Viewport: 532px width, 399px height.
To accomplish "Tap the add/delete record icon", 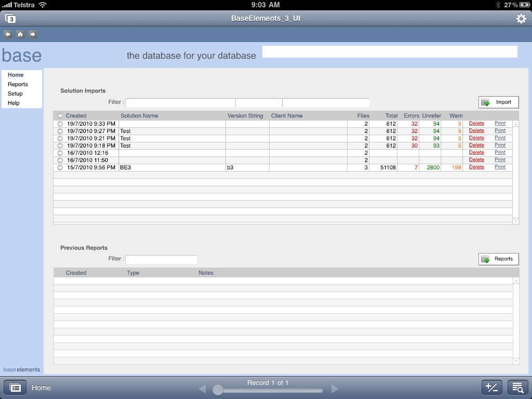I will coord(491,388).
